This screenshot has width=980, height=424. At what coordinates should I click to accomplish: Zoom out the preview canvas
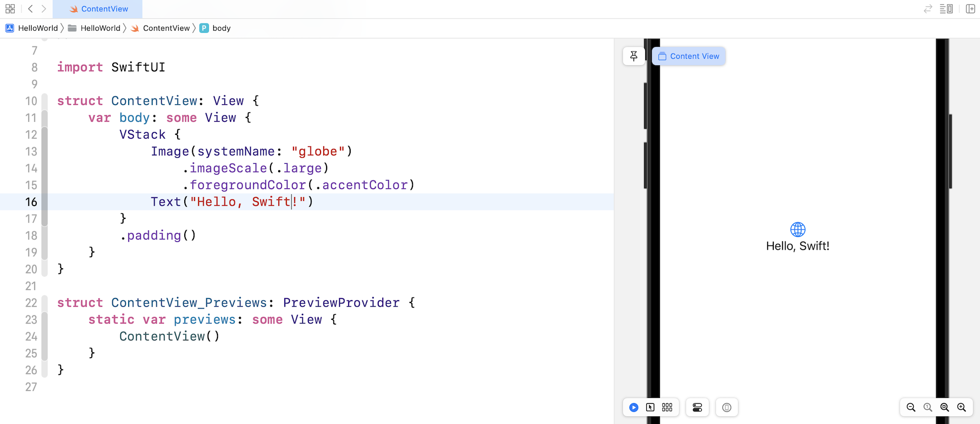[911, 407]
